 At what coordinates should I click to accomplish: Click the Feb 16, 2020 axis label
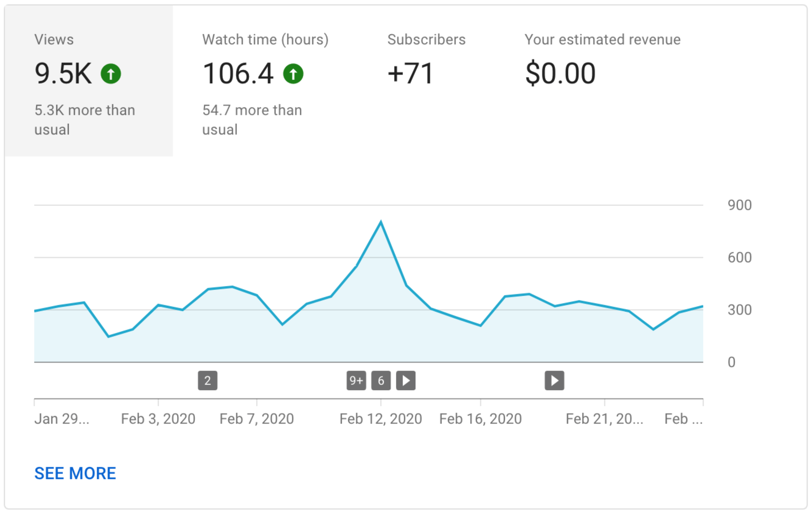coord(481,419)
